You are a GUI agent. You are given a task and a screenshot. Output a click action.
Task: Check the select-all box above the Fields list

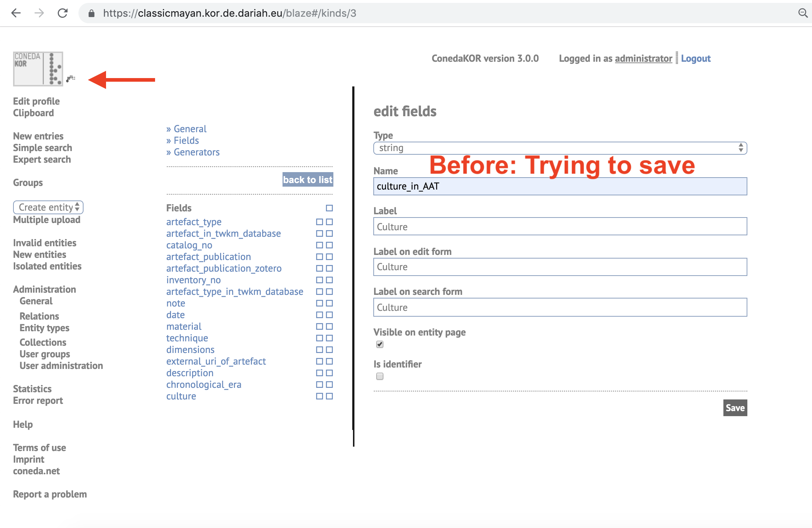tap(329, 208)
